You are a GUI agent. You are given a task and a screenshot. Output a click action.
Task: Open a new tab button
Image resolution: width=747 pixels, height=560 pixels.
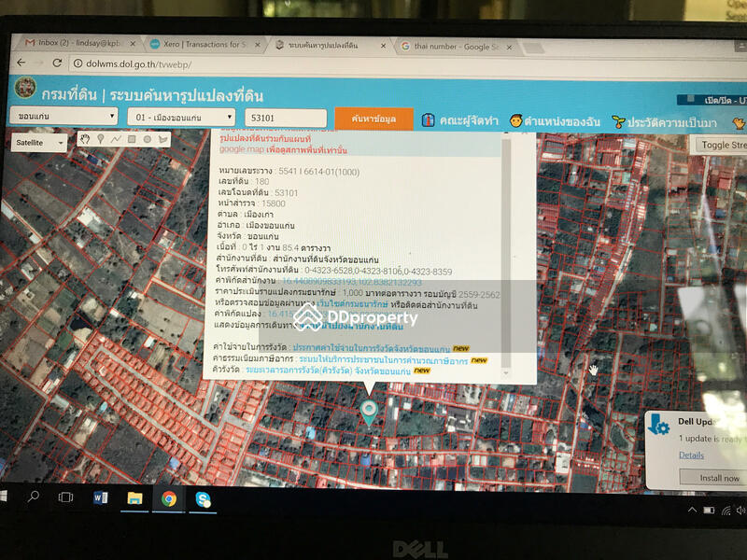coord(532,48)
